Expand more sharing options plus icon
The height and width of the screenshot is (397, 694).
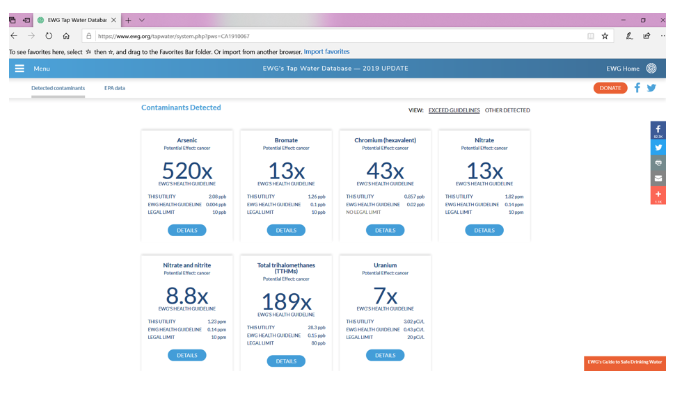658,195
